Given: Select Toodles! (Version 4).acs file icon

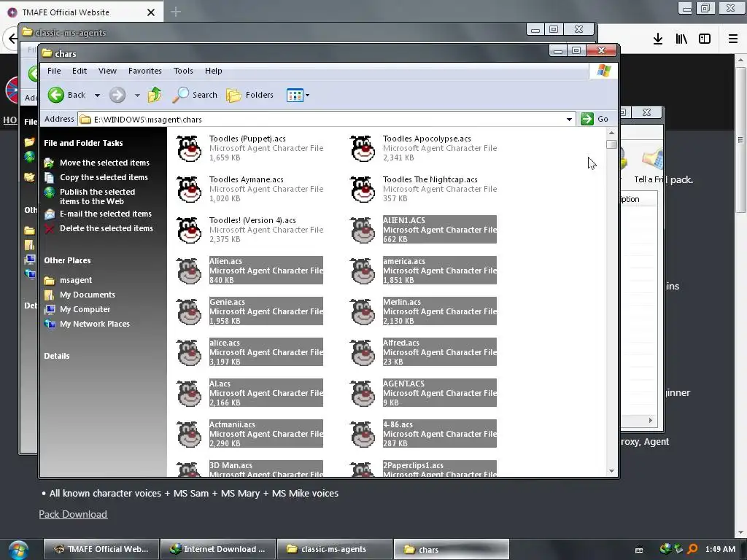Looking at the screenshot, I should pos(189,230).
